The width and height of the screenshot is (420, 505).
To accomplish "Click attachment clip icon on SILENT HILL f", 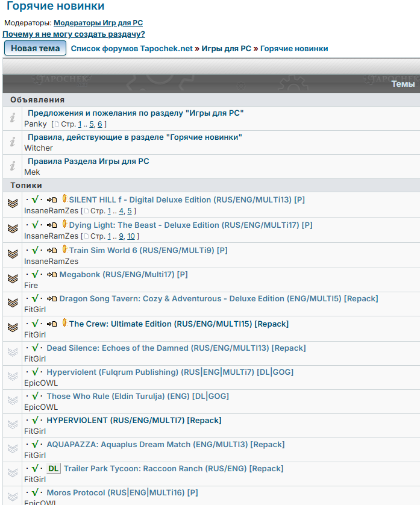I will click(x=64, y=199).
